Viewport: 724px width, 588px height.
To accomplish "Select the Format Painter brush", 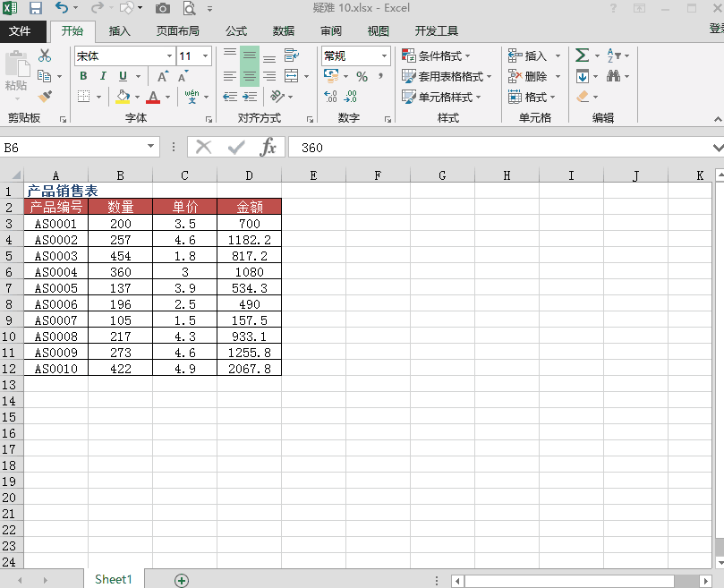I will click(45, 96).
